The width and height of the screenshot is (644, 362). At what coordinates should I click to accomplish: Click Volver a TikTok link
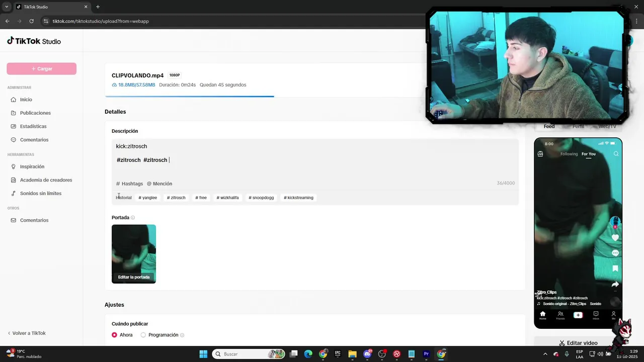click(27, 333)
